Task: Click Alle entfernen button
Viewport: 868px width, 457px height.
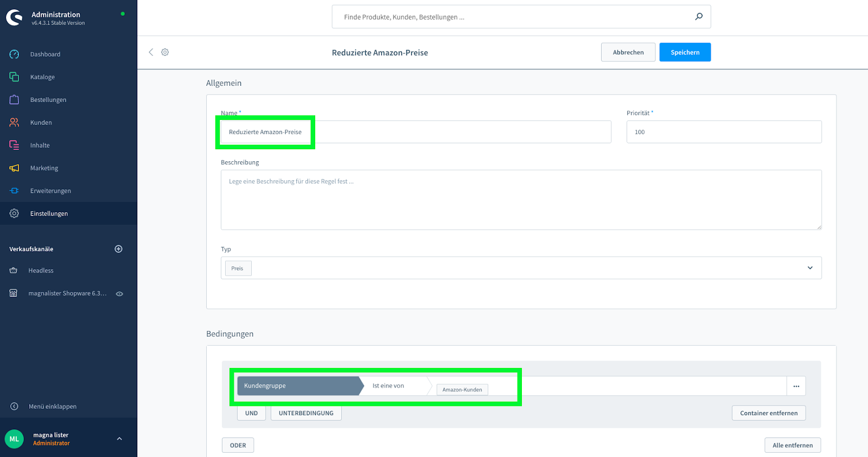Action: click(793, 445)
